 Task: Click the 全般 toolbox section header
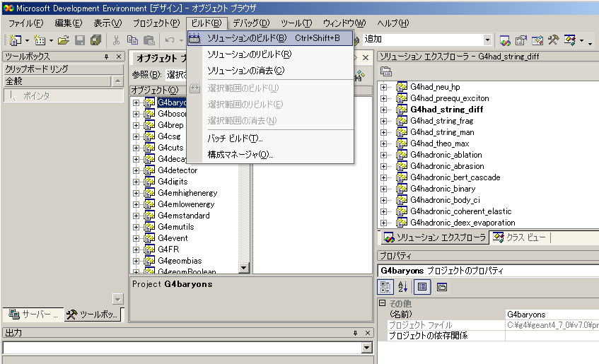click(57, 81)
